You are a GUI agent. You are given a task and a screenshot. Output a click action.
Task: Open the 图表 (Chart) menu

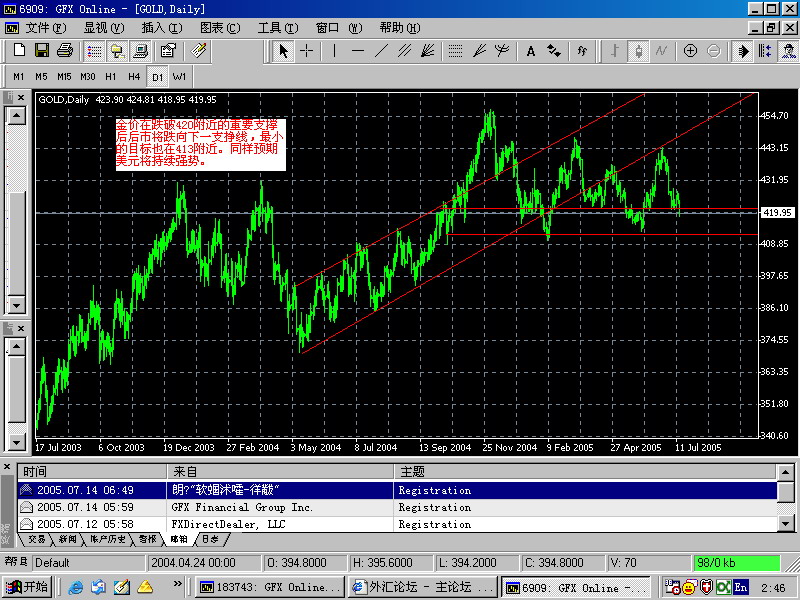tap(219, 28)
